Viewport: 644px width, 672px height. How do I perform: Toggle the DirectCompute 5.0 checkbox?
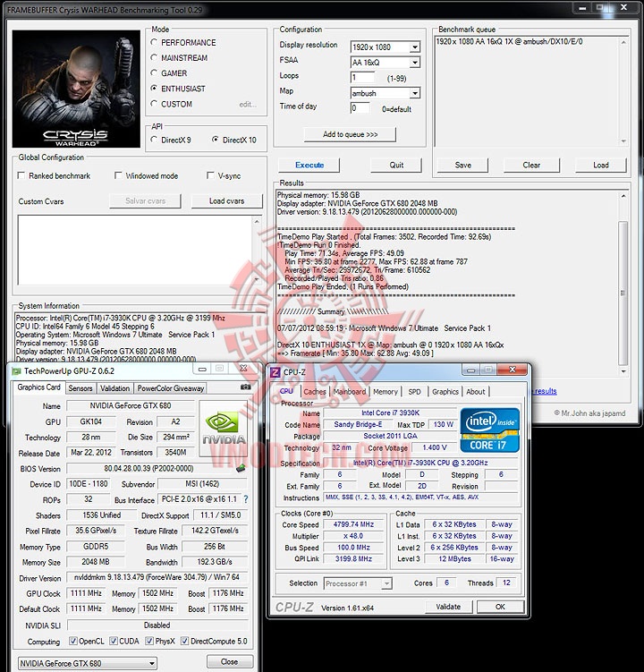[x=184, y=641]
